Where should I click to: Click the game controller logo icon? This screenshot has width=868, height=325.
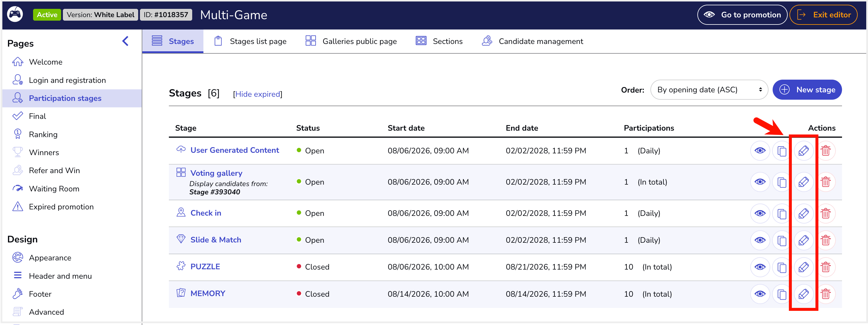coord(15,14)
